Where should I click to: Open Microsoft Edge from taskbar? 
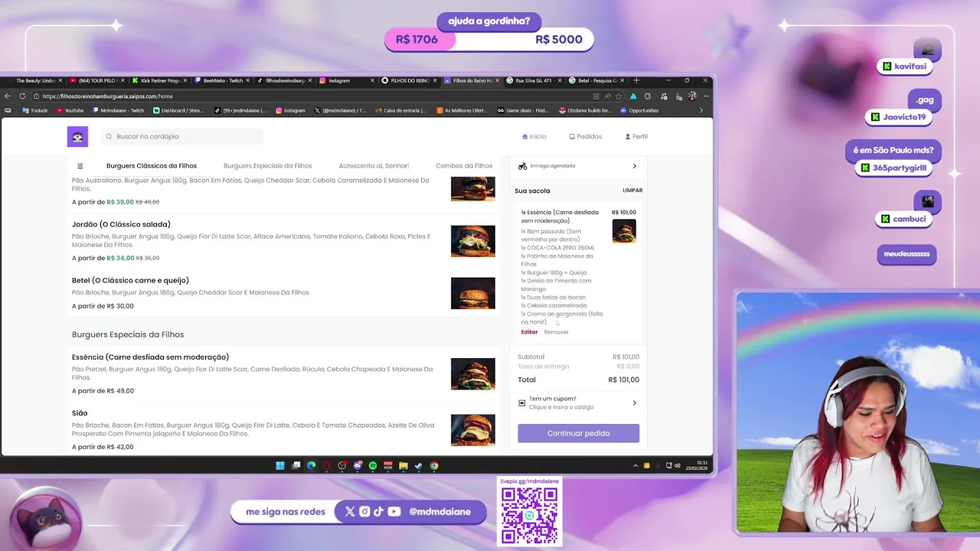[312, 465]
